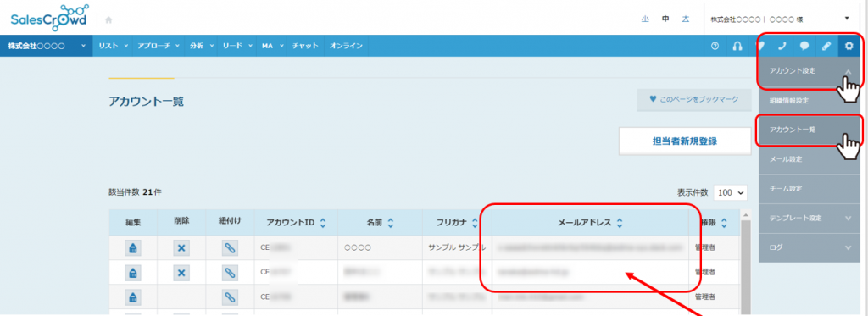Viewport: 868px width, 316px height.
Task: Click the 担当者新規登録 button
Action: [x=685, y=141]
